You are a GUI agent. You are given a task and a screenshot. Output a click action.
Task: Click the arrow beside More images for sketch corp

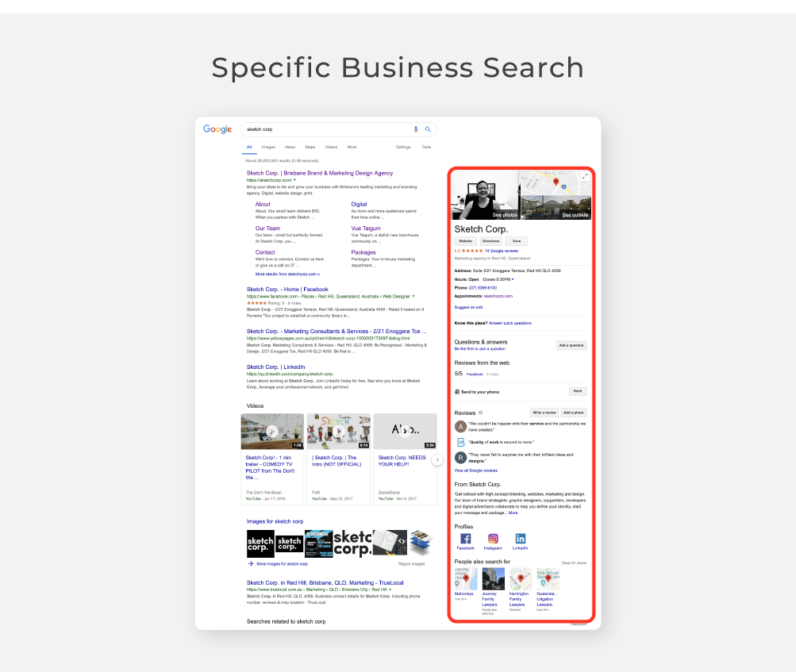pyautogui.click(x=250, y=563)
